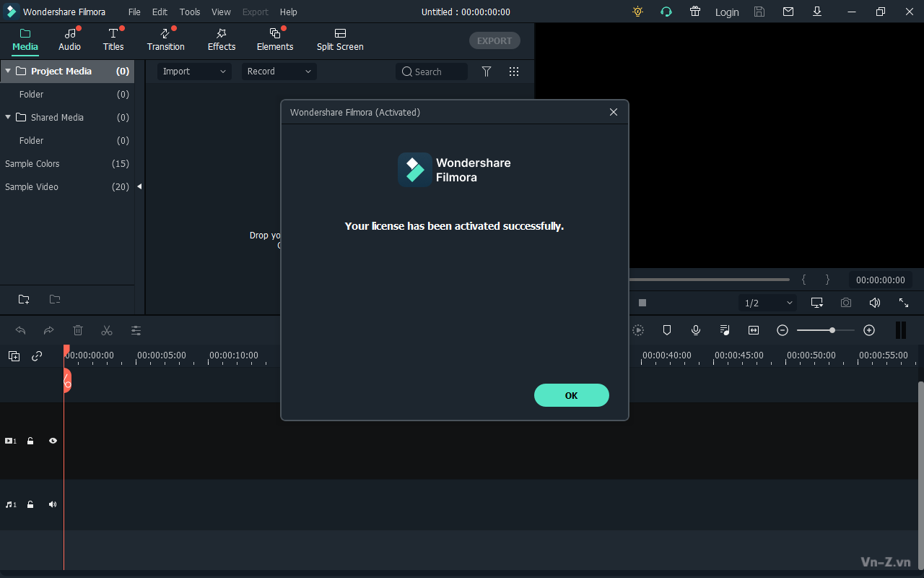The image size is (924, 578).
Task: Switch to the Effects tab
Action: (222, 40)
